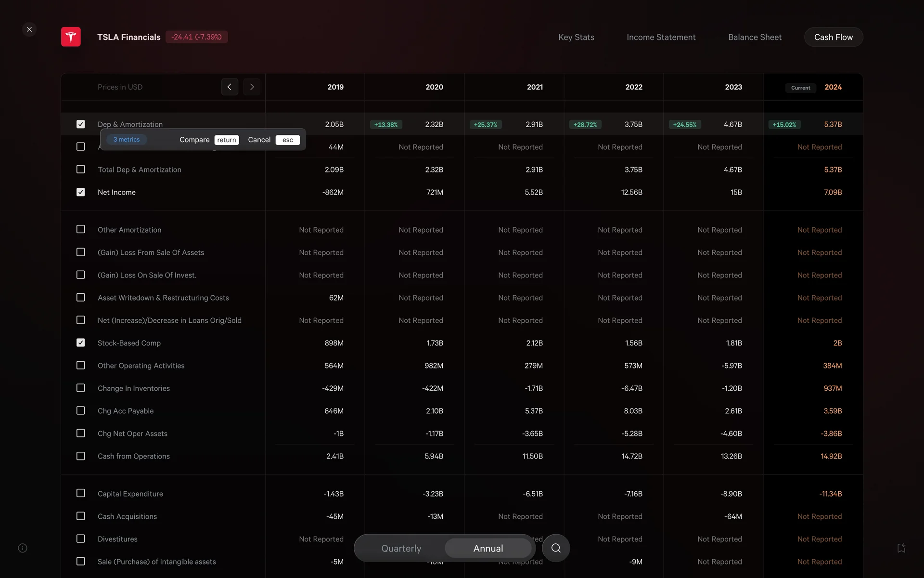Click the bookmark icon at bottom right
Image resolution: width=924 pixels, height=578 pixels.
click(901, 548)
